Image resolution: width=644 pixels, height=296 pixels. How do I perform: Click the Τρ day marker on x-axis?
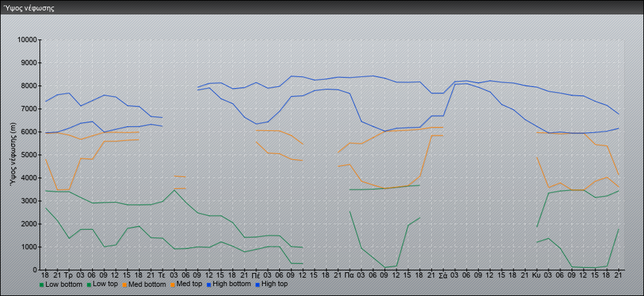click(x=68, y=274)
